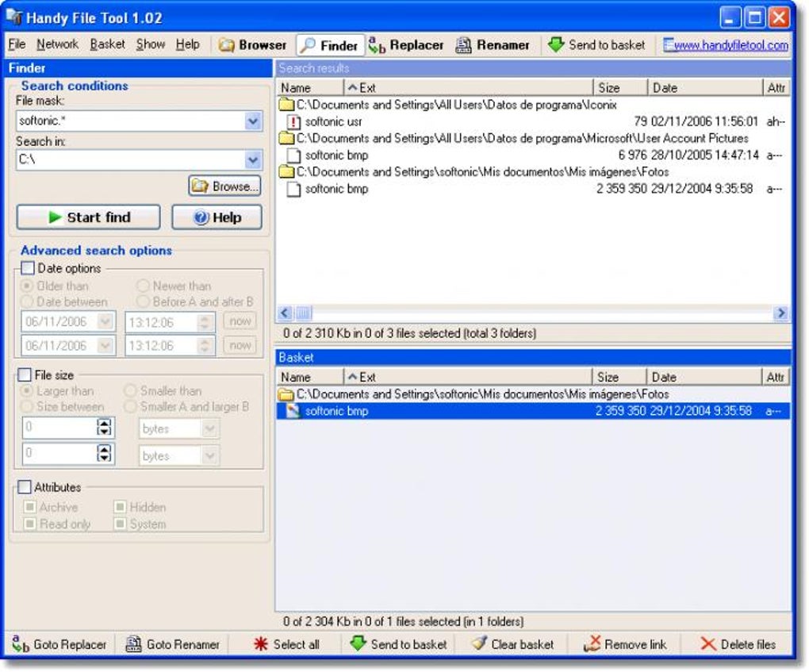Click the file size spinner up arrow

click(x=104, y=424)
